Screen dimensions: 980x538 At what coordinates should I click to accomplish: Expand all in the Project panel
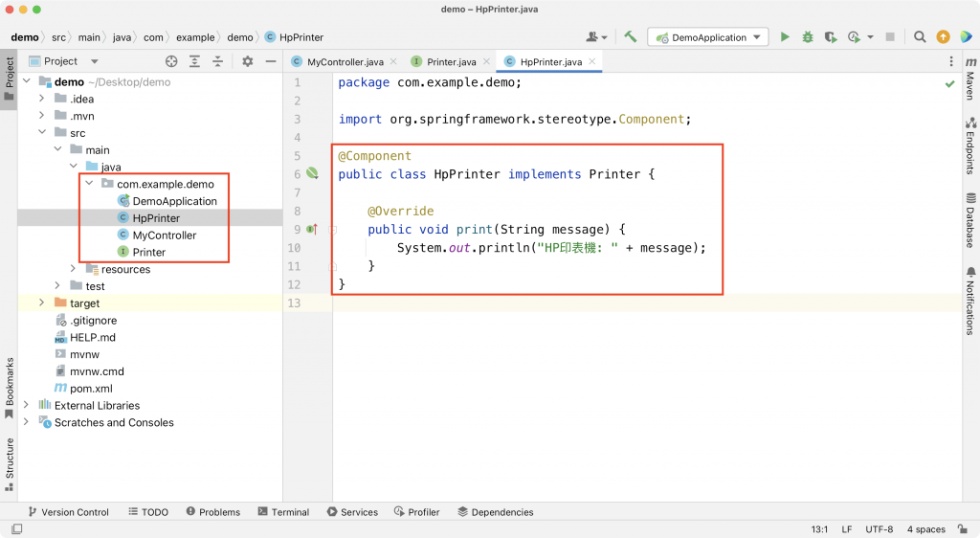point(194,61)
